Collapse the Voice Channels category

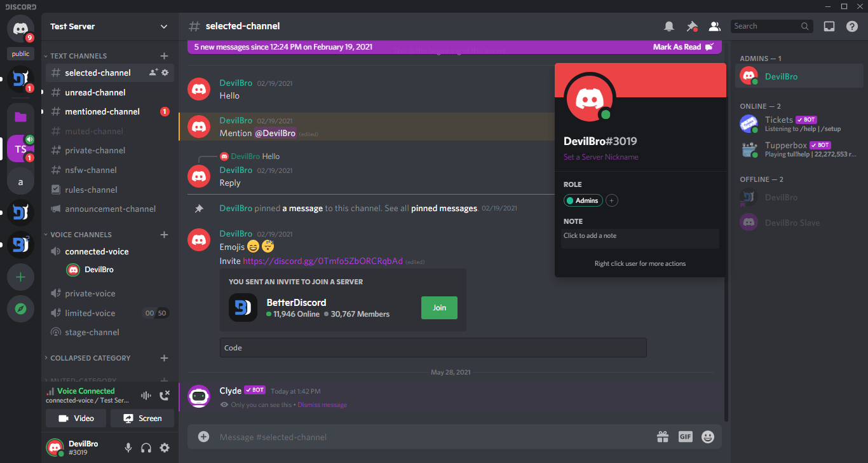tap(81, 235)
